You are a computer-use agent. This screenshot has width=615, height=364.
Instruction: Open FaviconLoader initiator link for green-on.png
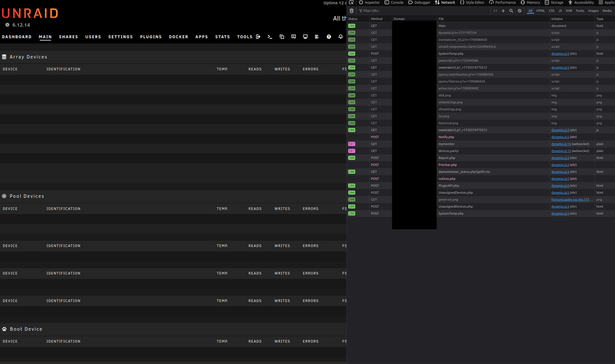tap(570, 200)
